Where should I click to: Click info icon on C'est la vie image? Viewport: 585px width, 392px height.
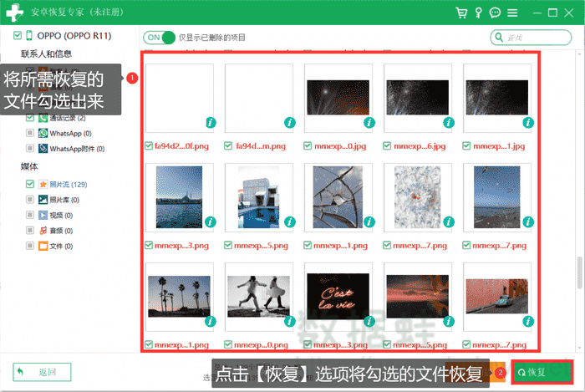[x=369, y=321]
